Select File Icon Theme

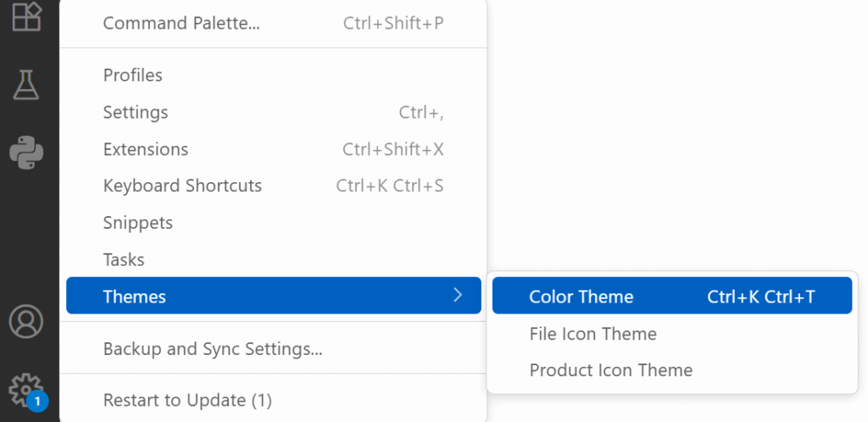593,334
